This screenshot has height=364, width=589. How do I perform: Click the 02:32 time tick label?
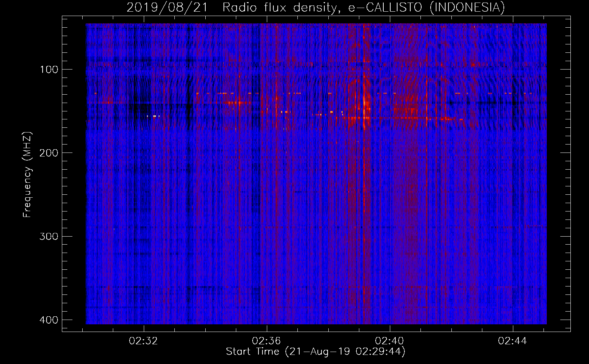pos(143,341)
